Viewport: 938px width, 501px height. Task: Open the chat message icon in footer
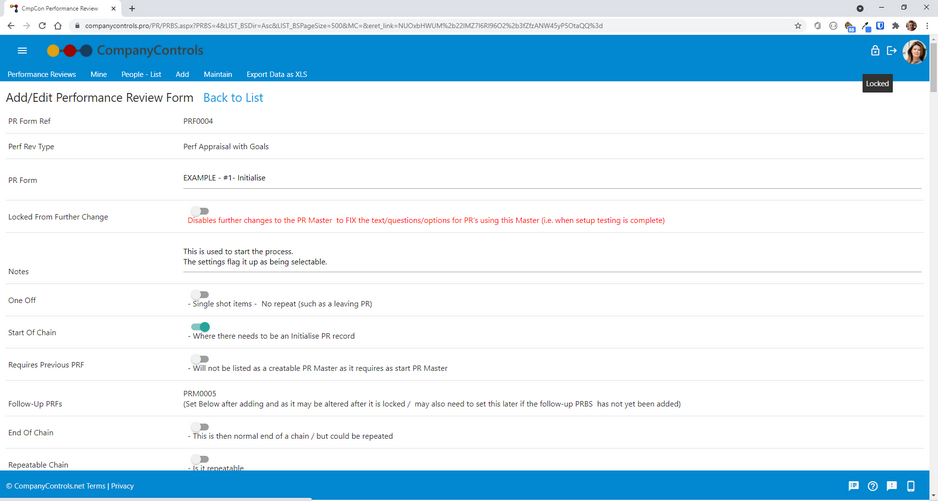(854, 485)
